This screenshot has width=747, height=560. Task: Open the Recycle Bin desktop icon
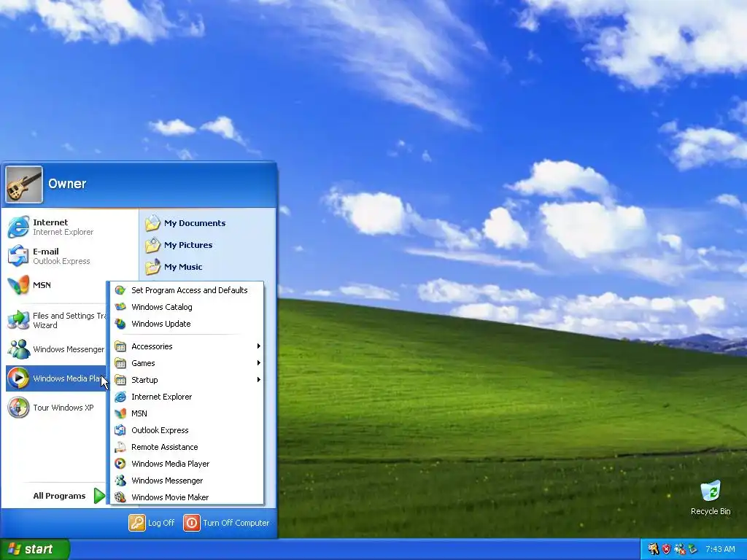(x=711, y=498)
